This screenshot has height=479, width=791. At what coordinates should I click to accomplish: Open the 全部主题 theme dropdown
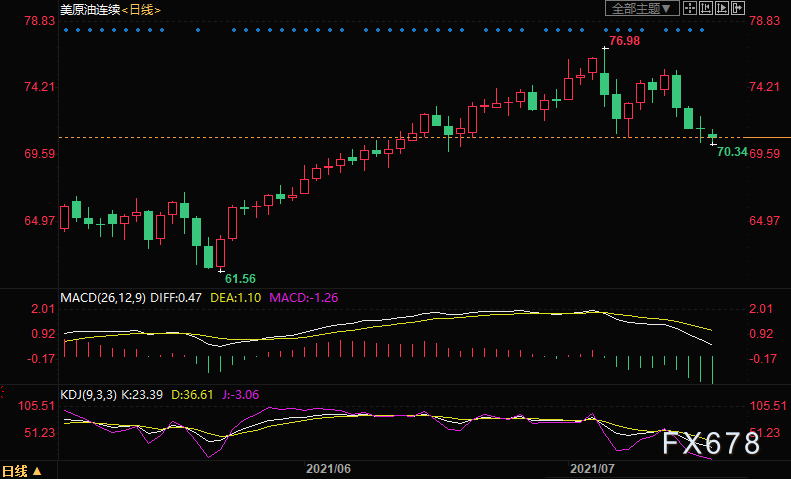pyautogui.click(x=642, y=8)
